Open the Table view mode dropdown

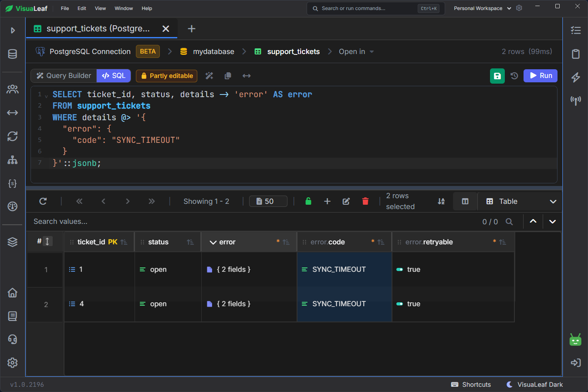(521, 201)
